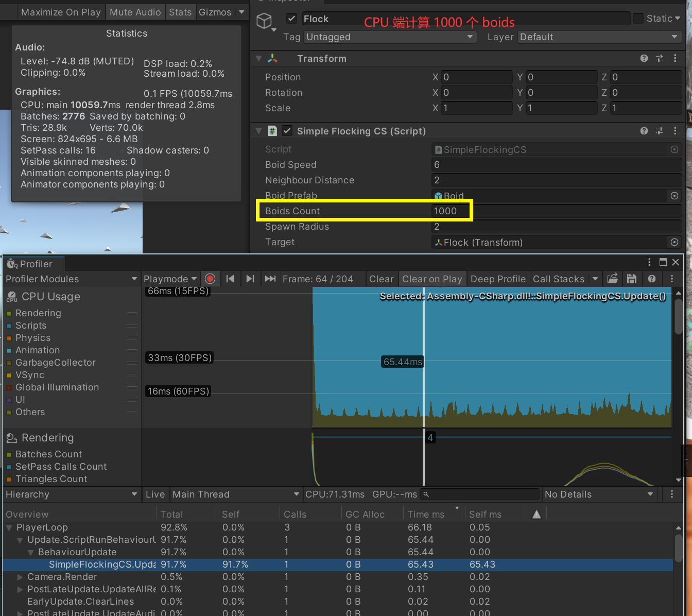Click warning column icon in hierarchy header
Image resolution: width=692 pixels, height=616 pixels.
coord(537,514)
